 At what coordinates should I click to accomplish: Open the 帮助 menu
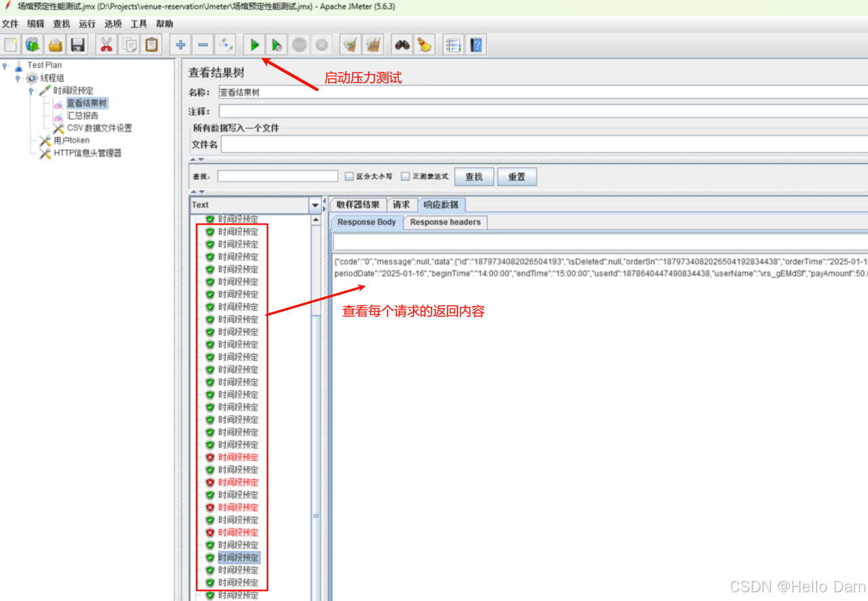click(x=164, y=24)
